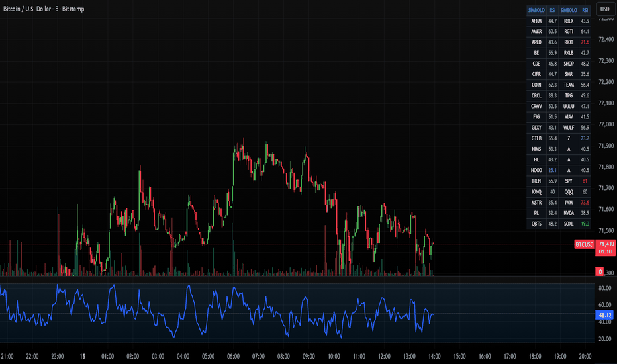Click the date label 15 on time axis

81,356
